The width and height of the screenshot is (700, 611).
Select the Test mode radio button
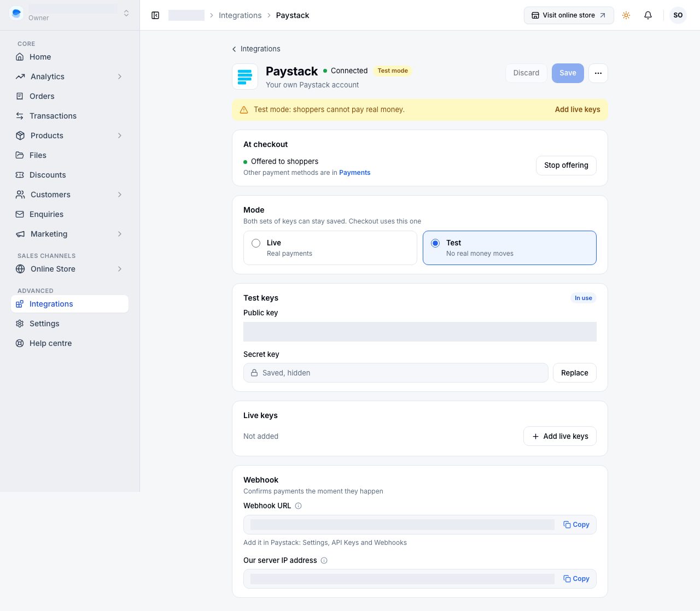pos(435,243)
